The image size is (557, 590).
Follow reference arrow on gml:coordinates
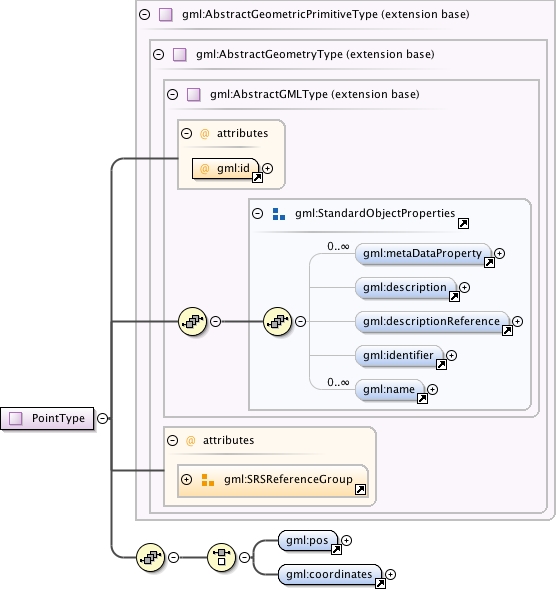click(380, 584)
